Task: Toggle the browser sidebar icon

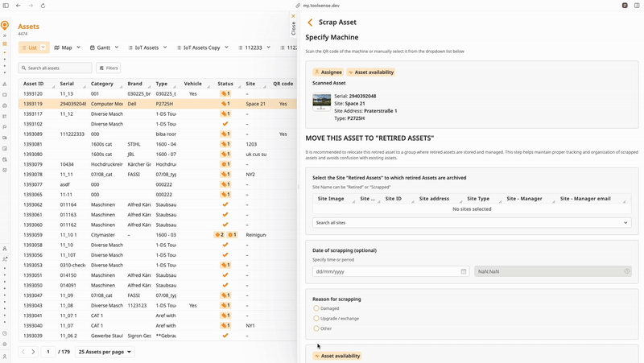Action: coord(6,6)
